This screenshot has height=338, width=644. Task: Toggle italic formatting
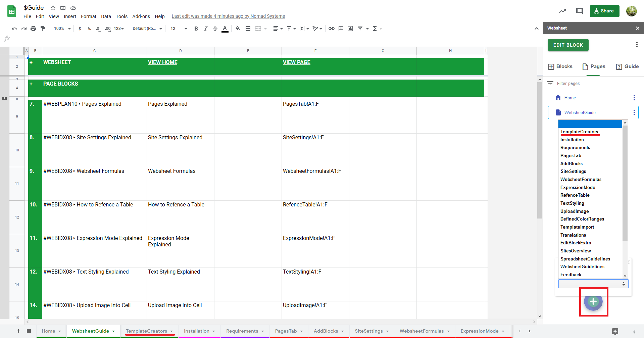[205, 29]
